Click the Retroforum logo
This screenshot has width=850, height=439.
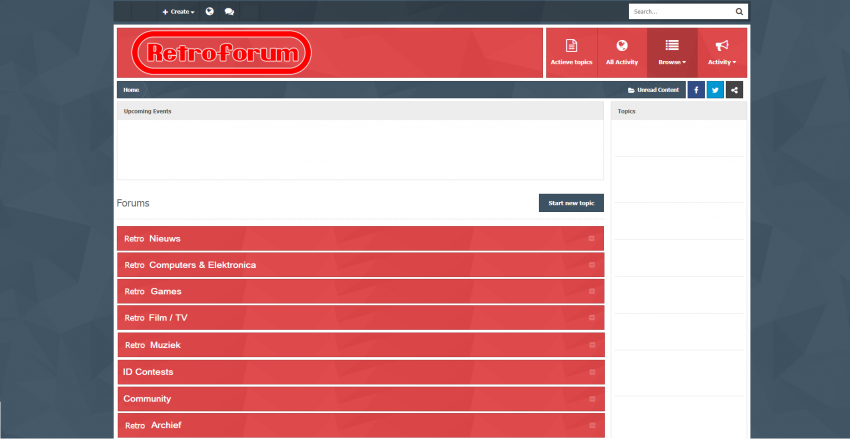point(224,53)
